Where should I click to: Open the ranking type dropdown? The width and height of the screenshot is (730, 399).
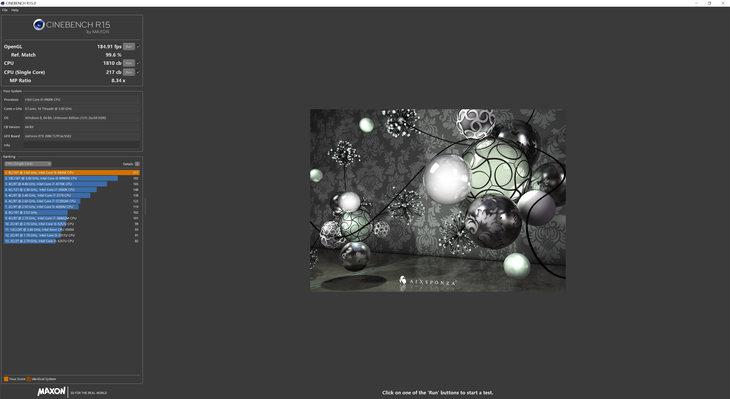point(27,164)
